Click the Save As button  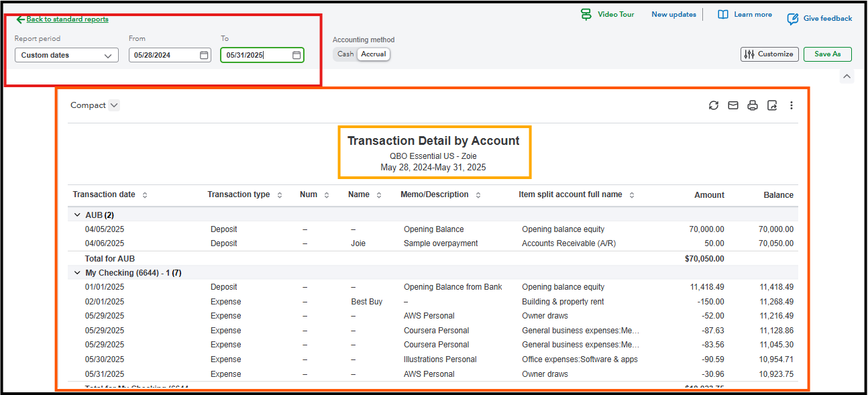click(827, 54)
